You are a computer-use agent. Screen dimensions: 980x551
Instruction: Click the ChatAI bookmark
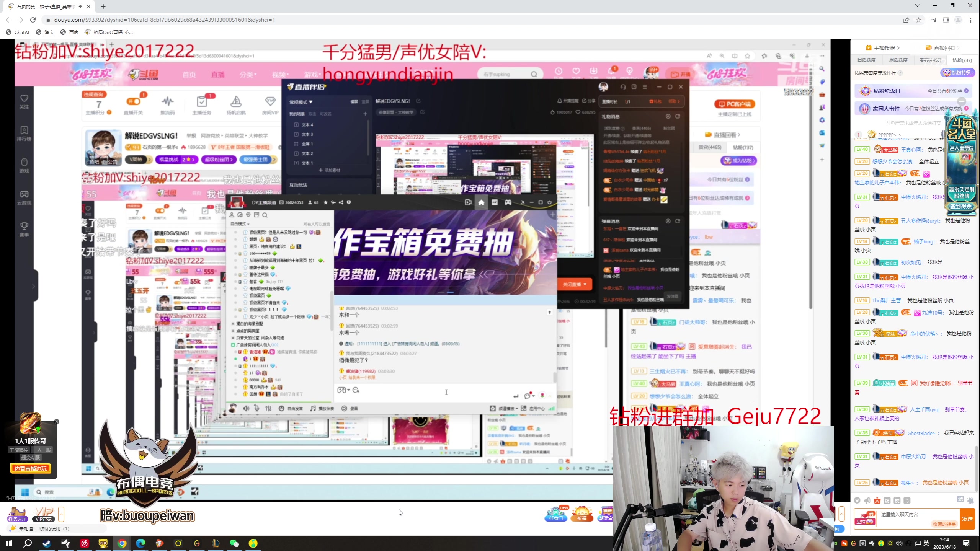click(18, 32)
